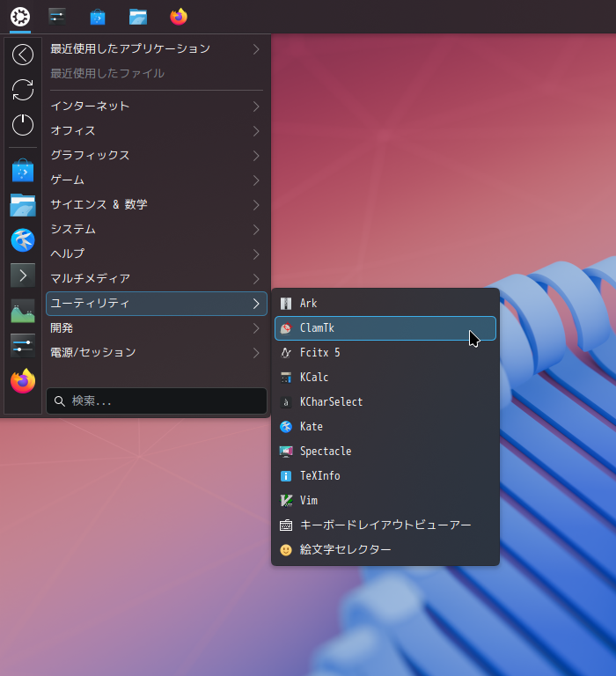Image resolution: width=616 pixels, height=676 pixels.
Task: Click the Vim icon
Action: [286, 501]
